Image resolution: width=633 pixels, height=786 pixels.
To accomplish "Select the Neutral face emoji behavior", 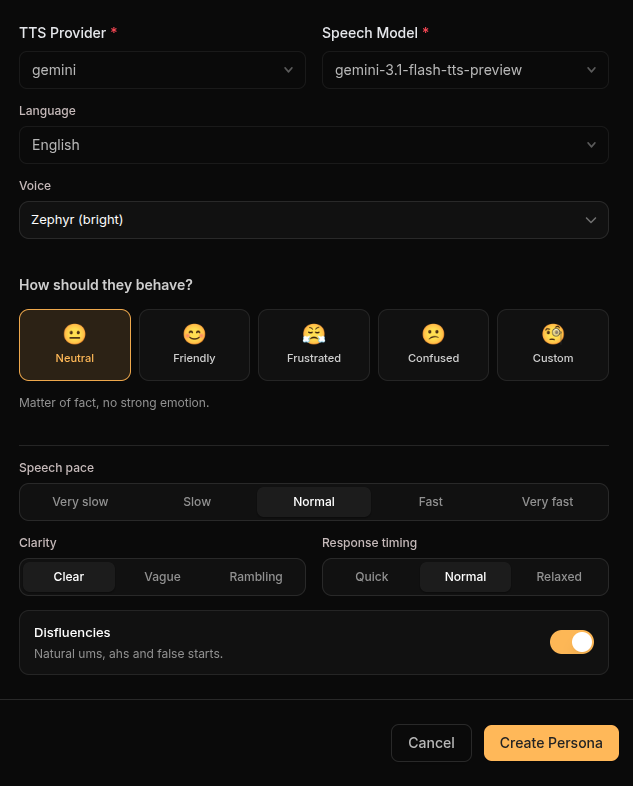I will (75, 334).
